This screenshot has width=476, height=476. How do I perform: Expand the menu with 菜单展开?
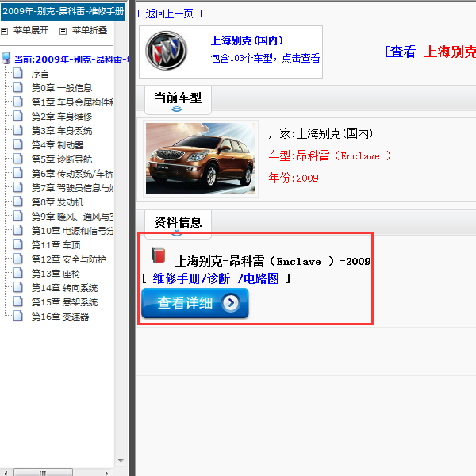pos(31,30)
